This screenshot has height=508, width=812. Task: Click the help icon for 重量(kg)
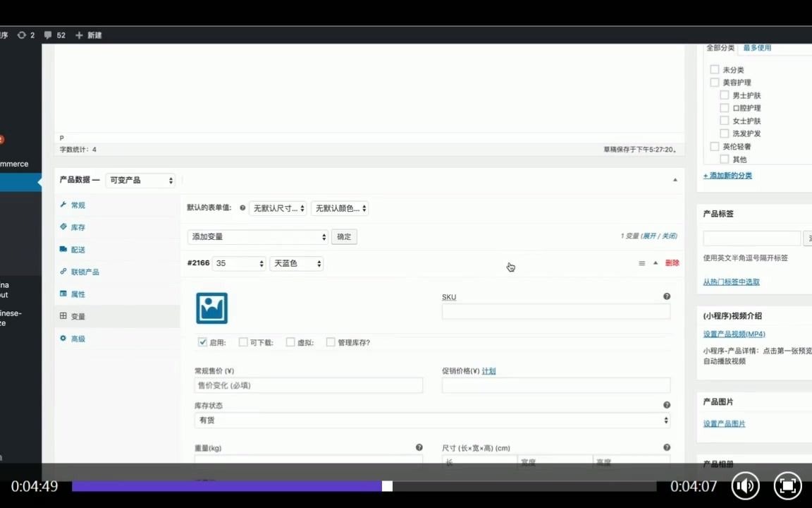coord(419,447)
